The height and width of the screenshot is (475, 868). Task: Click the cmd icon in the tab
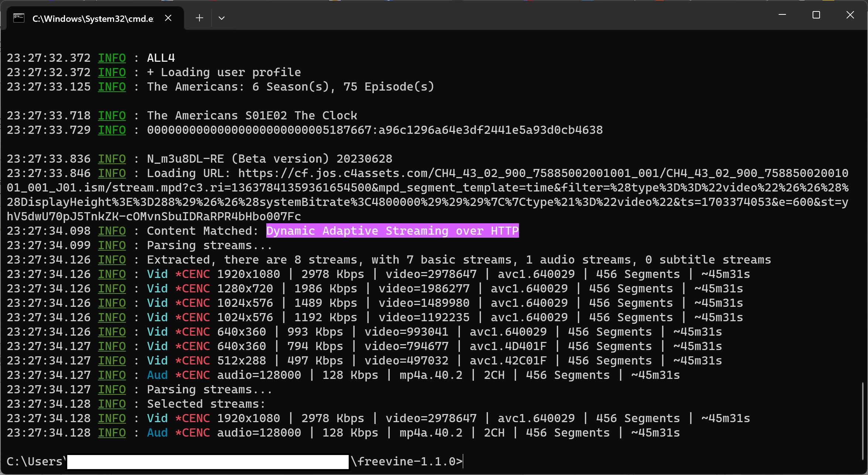click(19, 18)
